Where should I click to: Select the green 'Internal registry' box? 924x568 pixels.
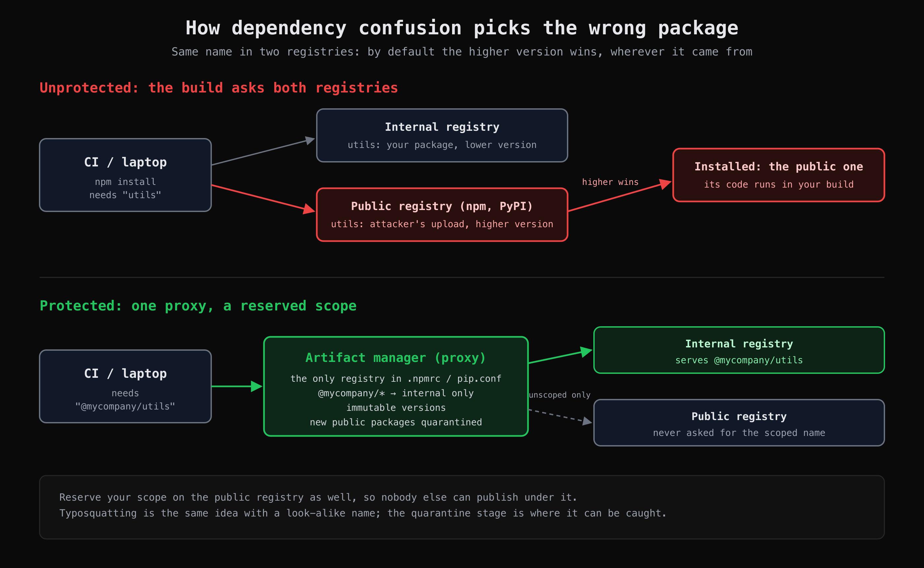point(739,350)
